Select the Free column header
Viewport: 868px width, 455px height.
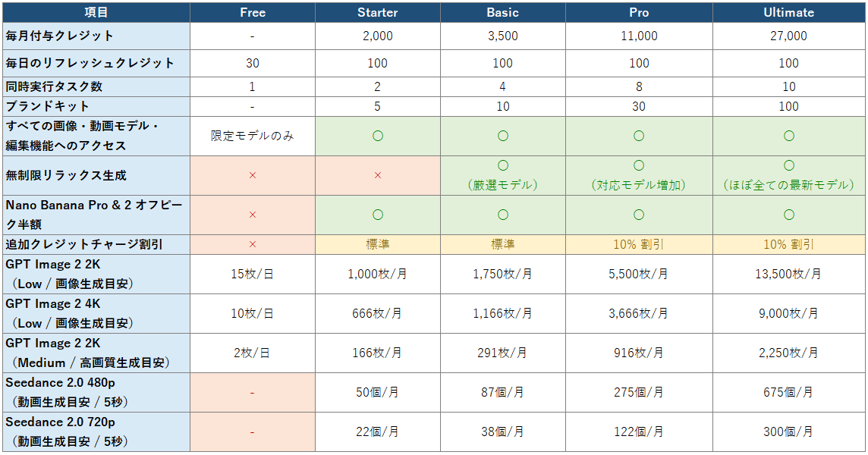click(253, 12)
